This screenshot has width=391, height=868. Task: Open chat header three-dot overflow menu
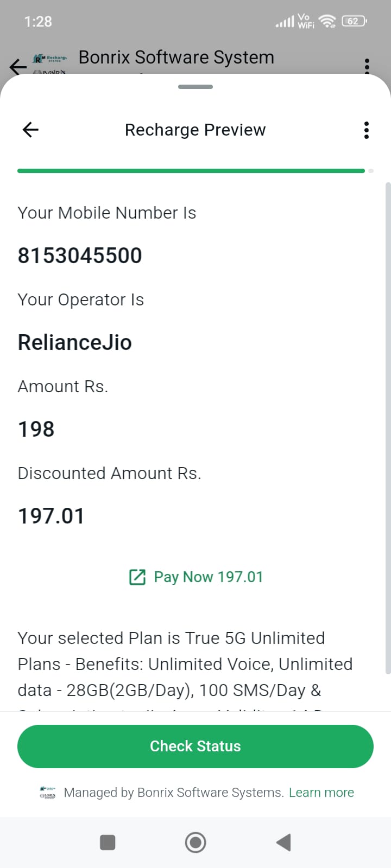[367, 65]
